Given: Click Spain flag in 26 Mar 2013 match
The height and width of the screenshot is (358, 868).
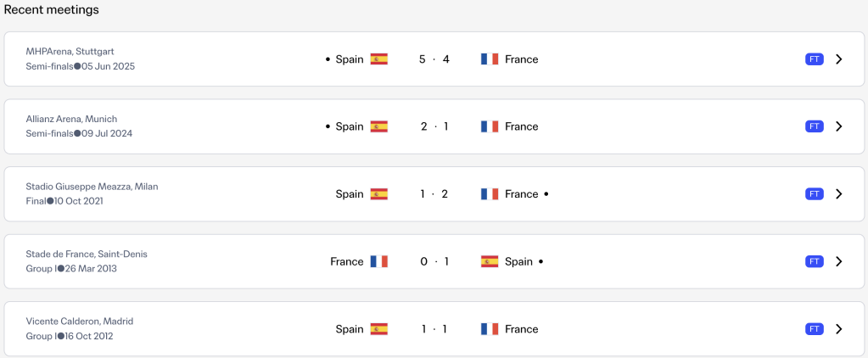Looking at the screenshot, I should pyautogui.click(x=490, y=262).
